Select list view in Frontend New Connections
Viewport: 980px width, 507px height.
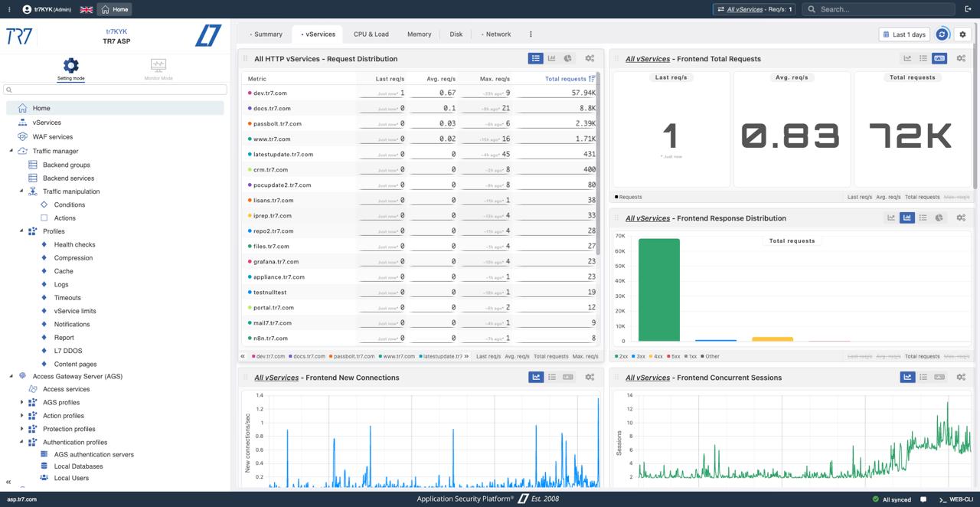coord(552,377)
